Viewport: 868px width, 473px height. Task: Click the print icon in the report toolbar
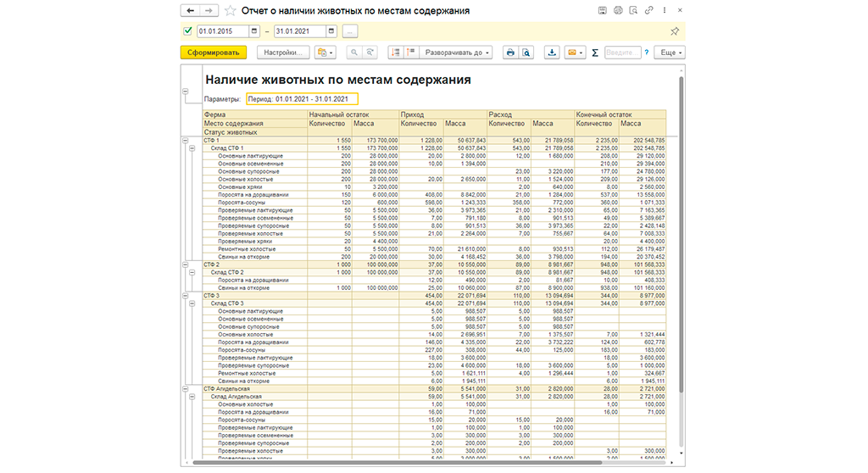[510, 53]
